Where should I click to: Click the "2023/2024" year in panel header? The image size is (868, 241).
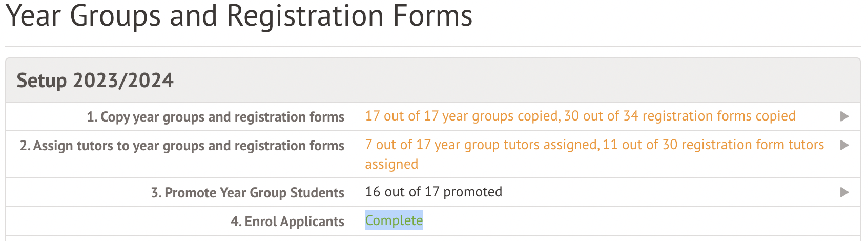(x=123, y=81)
